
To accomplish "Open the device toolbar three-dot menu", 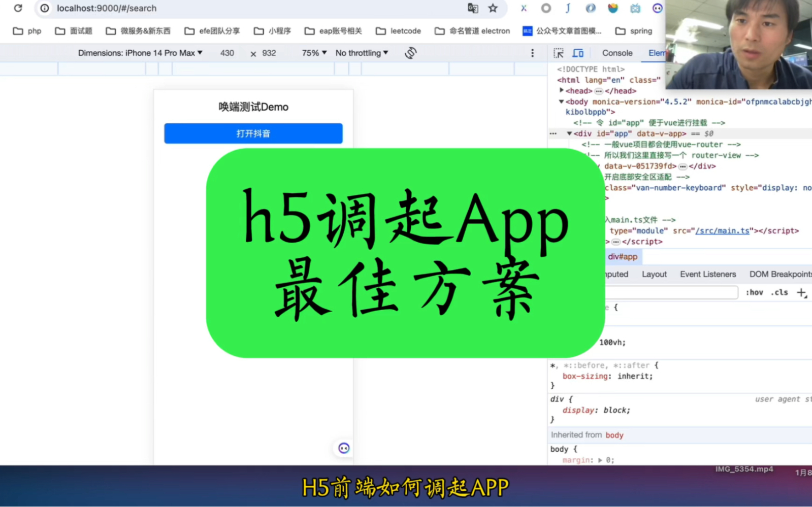I will (x=532, y=53).
